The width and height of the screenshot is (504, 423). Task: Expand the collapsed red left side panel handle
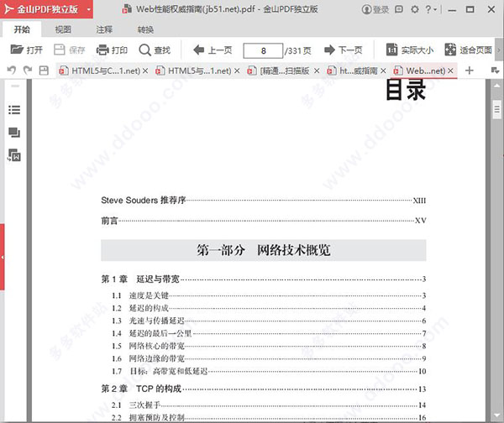(x=3, y=257)
